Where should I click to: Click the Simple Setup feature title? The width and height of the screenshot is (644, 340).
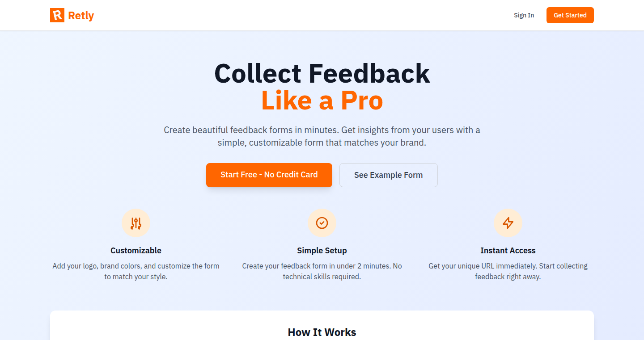pyautogui.click(x=322, y=251)
